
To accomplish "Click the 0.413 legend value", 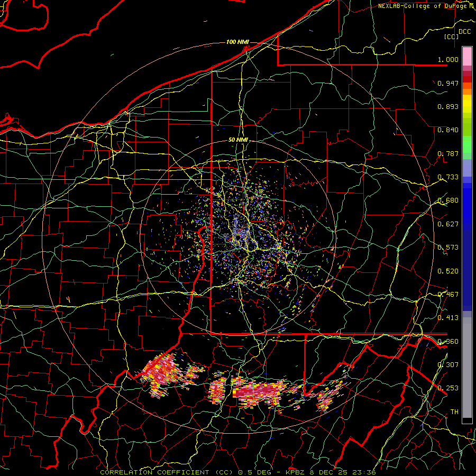I will tap(448, 318).
